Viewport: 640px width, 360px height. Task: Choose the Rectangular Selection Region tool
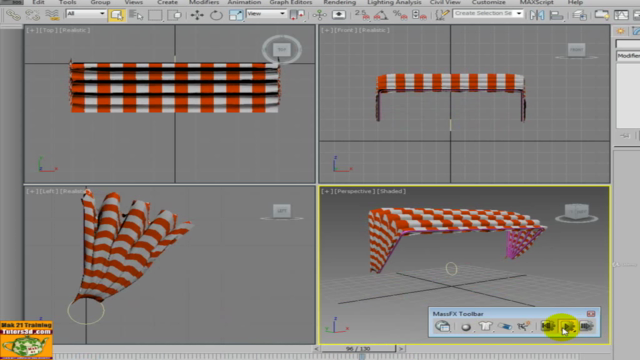pyautogui.click(x=155, y=16)
